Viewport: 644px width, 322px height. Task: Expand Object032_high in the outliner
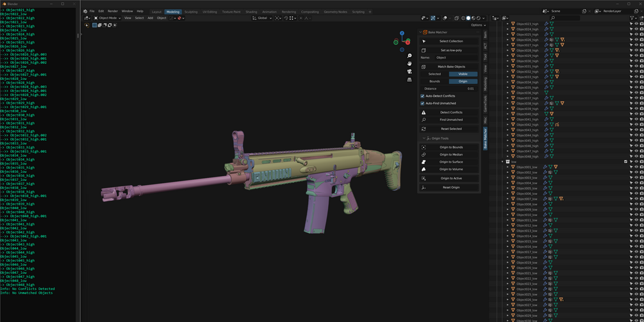click(508, 72)
